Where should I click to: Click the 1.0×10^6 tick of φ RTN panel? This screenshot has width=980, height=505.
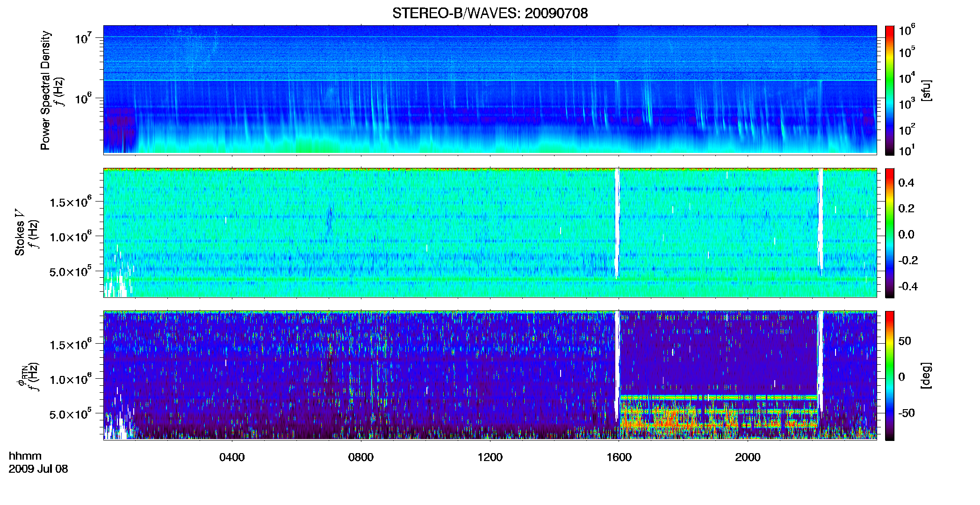[71, 379]
